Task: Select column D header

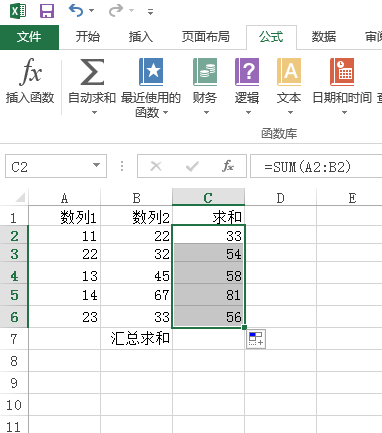Action: click(x=281, y=198)
